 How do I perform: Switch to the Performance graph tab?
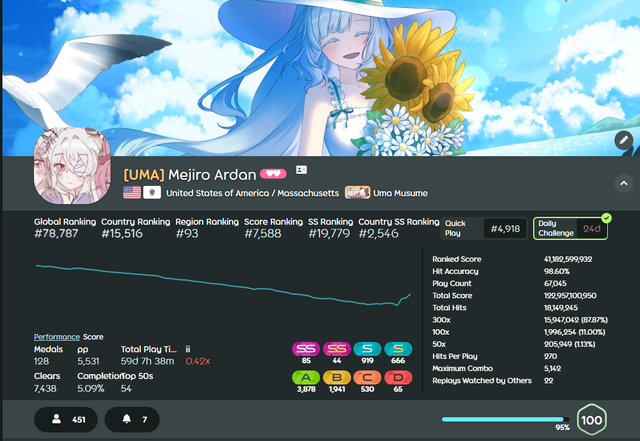point(57,337)
